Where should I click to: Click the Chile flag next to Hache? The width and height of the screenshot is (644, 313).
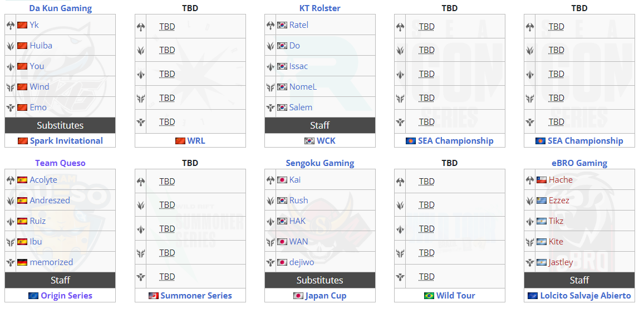click(x=542, y=180)
